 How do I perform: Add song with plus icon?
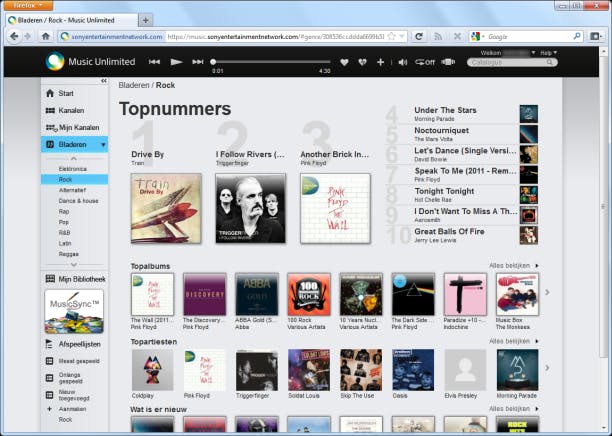coord(381,62)
